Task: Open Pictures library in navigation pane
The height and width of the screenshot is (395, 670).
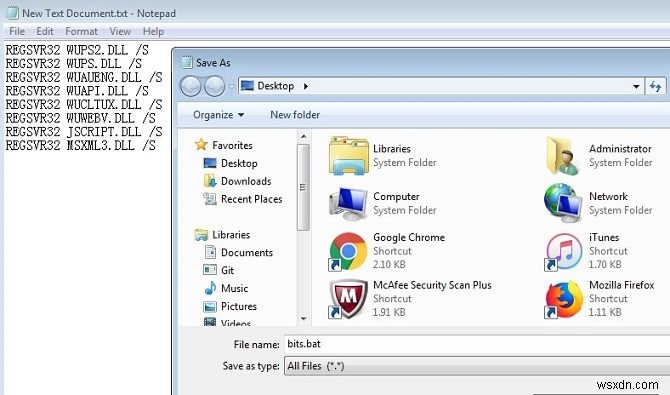Action: [x=238, y=307]
